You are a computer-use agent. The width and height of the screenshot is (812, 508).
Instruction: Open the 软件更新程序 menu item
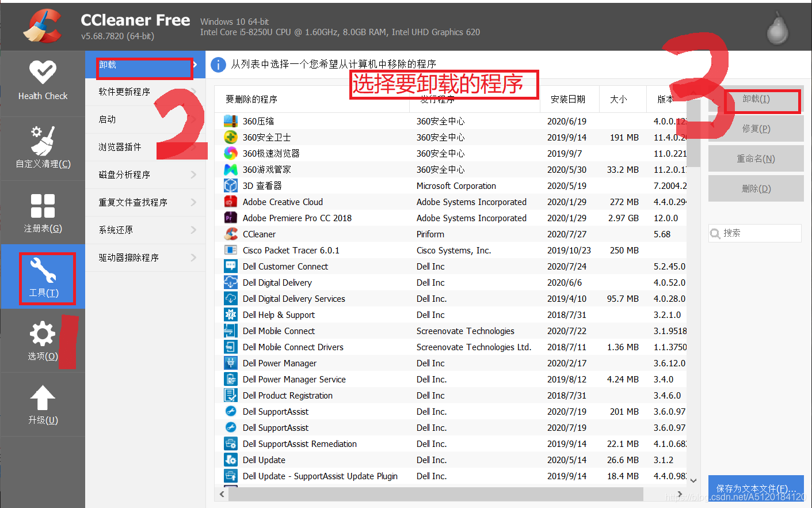[145, 92]
